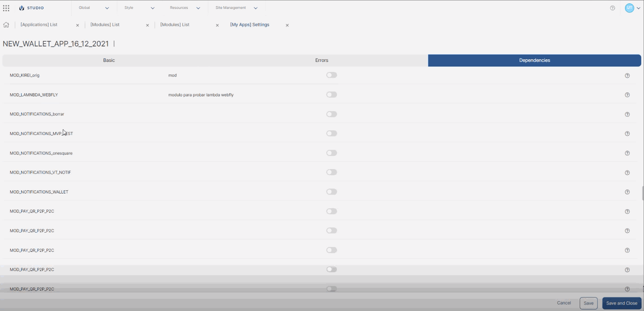
Task: Show help for MOD_NOTIFICATIONS_WALLET row
Action: click(627, 192)
